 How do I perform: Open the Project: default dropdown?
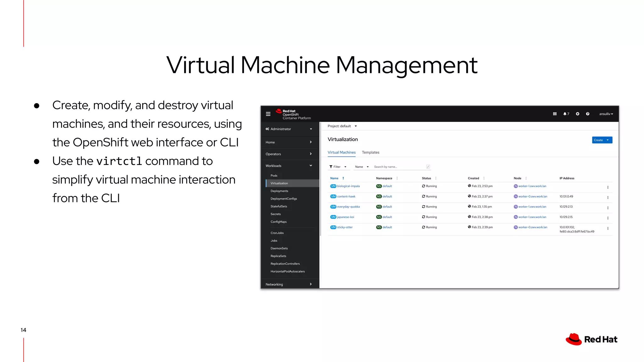pos(342,126)
